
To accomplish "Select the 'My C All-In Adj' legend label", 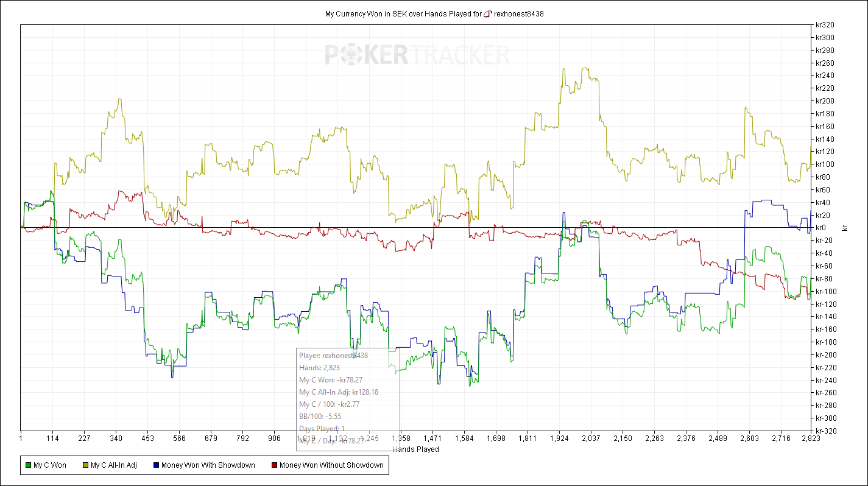I will tap(114, 465).
